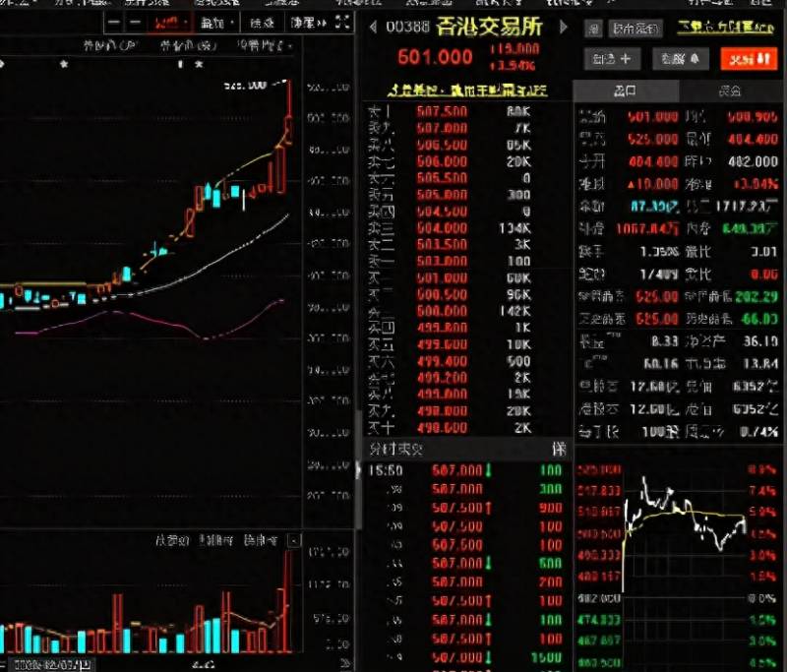Click the first minus button in chart toolbar
This screenshot has width=787, height=672.
point(114,22)
